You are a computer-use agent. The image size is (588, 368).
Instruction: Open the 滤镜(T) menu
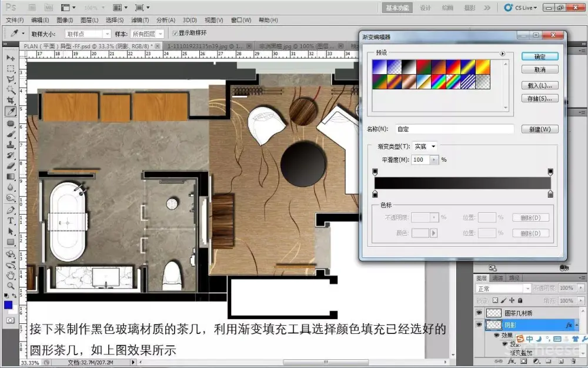[141, 20]
